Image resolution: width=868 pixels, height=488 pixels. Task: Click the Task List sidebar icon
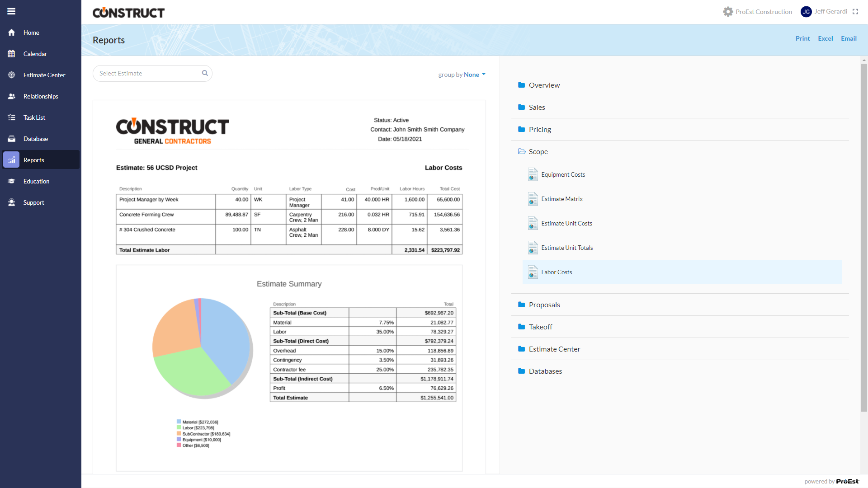click(11, 117)
